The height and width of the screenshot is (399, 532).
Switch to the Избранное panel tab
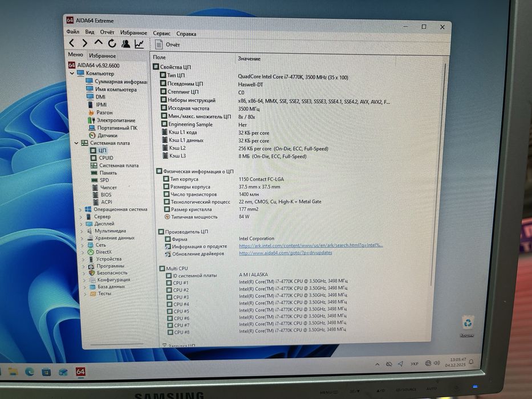[103, 56]
